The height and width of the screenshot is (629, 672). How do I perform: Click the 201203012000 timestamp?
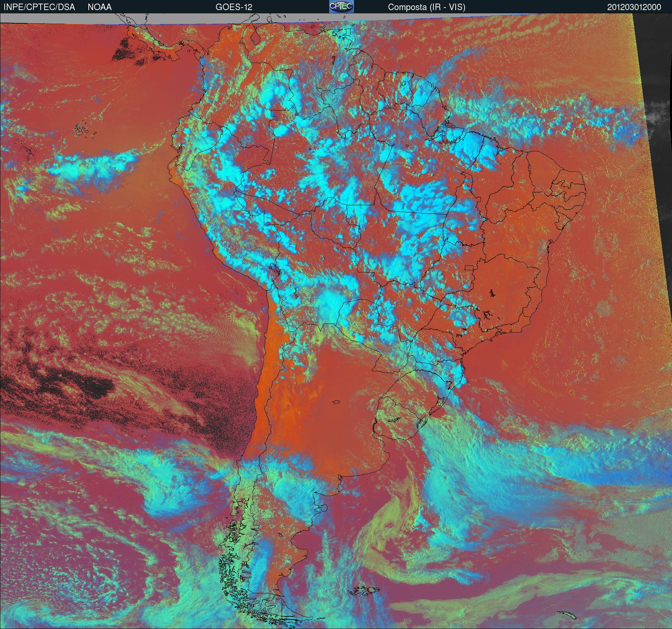click(x=634, y=7)
